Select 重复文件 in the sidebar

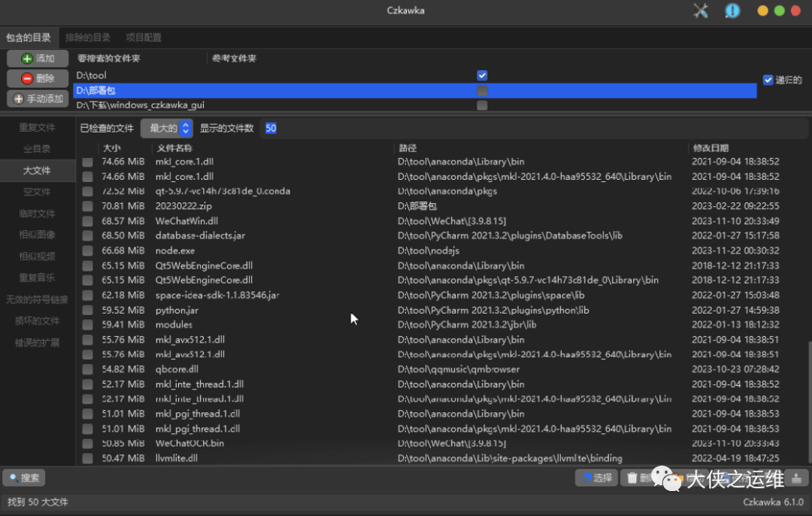[38, 127]
